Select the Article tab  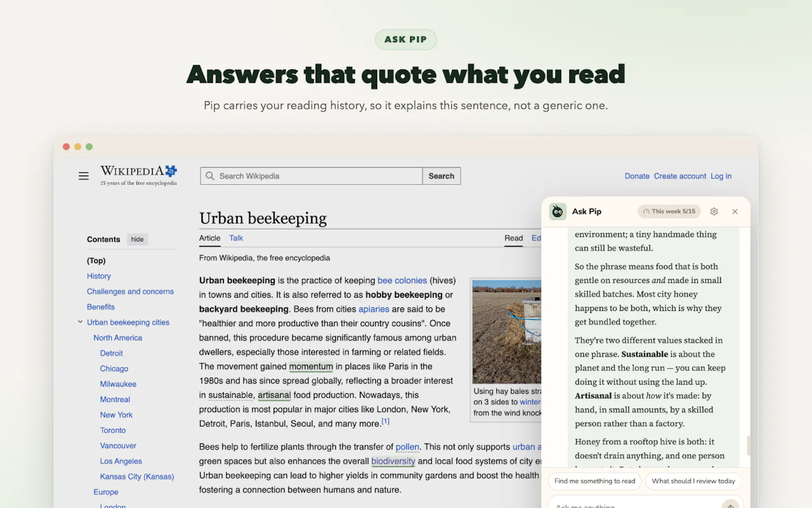coord(210,238)
